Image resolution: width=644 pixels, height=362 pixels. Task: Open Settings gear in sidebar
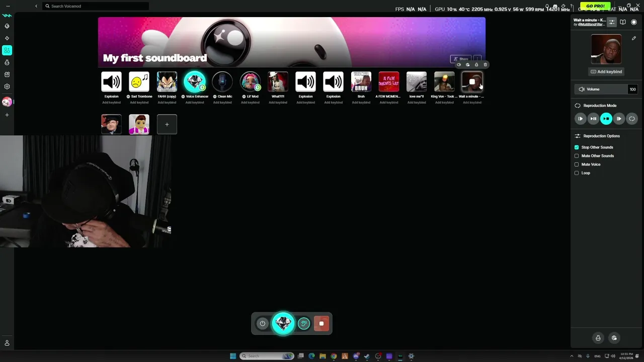click(x=7, y=86)
